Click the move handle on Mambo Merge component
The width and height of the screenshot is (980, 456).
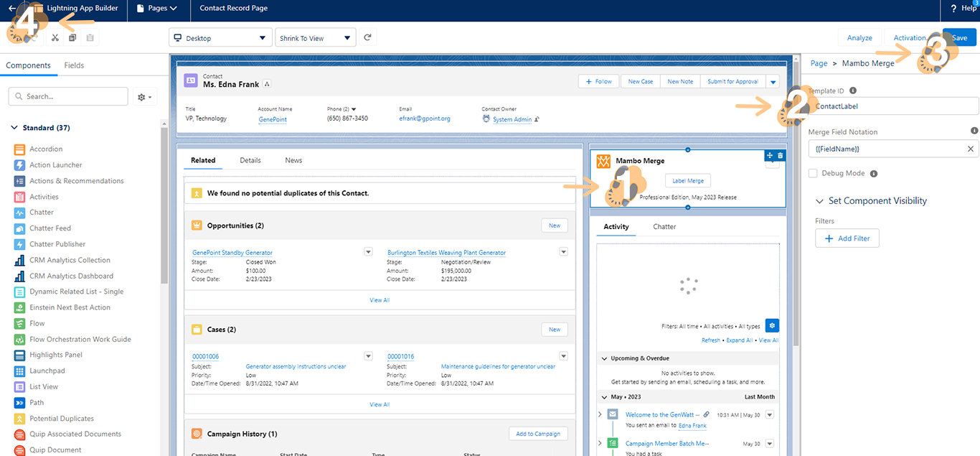tap(770, 155)
